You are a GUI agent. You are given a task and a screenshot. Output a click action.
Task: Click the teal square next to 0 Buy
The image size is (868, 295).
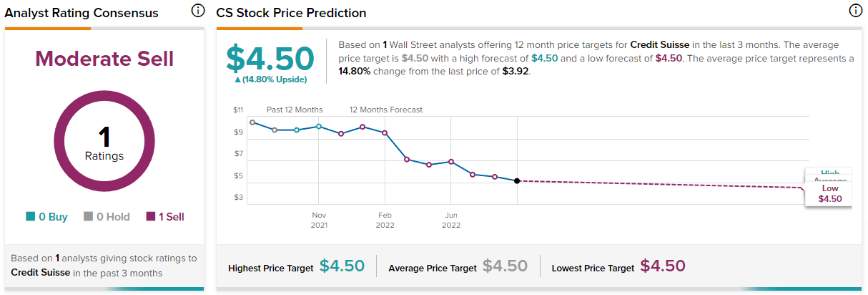[x=29, y=217]
